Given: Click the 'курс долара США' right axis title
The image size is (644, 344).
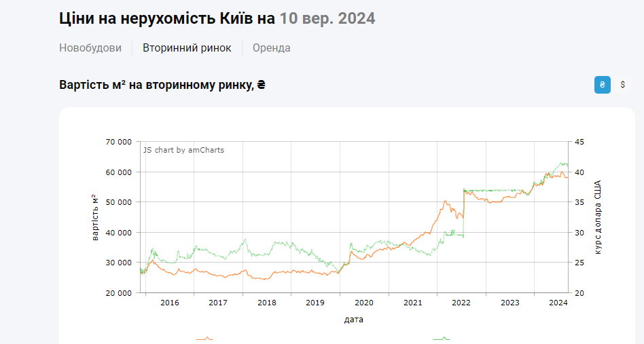Looking at the screenshot, I should [x=598, y=217].
